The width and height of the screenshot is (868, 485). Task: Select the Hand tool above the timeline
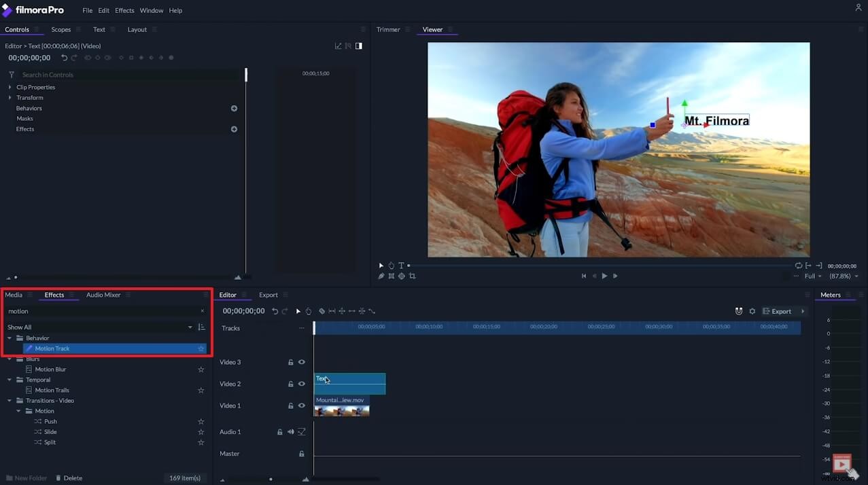pyautogui.click(x=308, y=311)
